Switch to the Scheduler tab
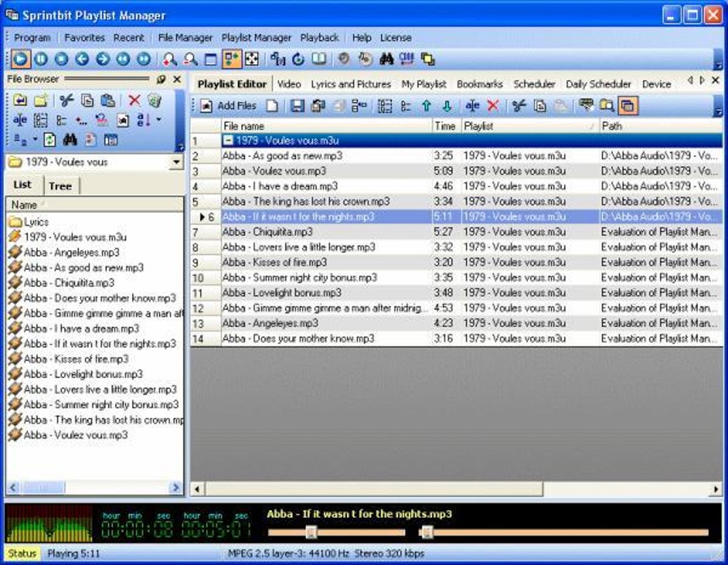728x565 pixels. 535,84
